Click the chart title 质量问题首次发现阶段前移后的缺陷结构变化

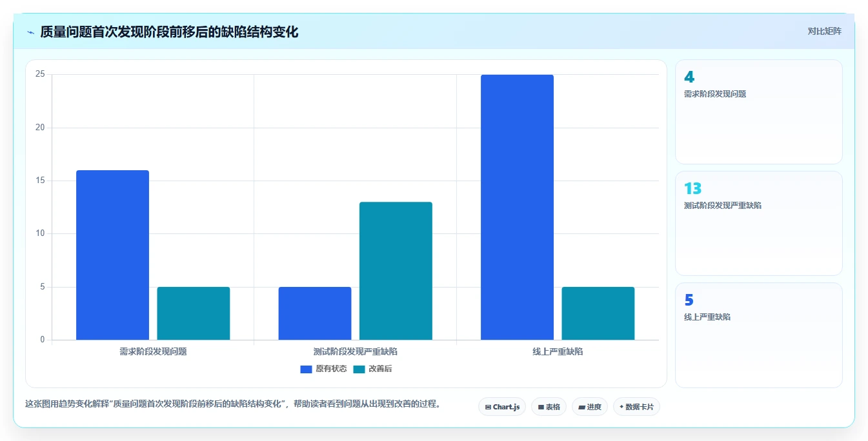169,32
